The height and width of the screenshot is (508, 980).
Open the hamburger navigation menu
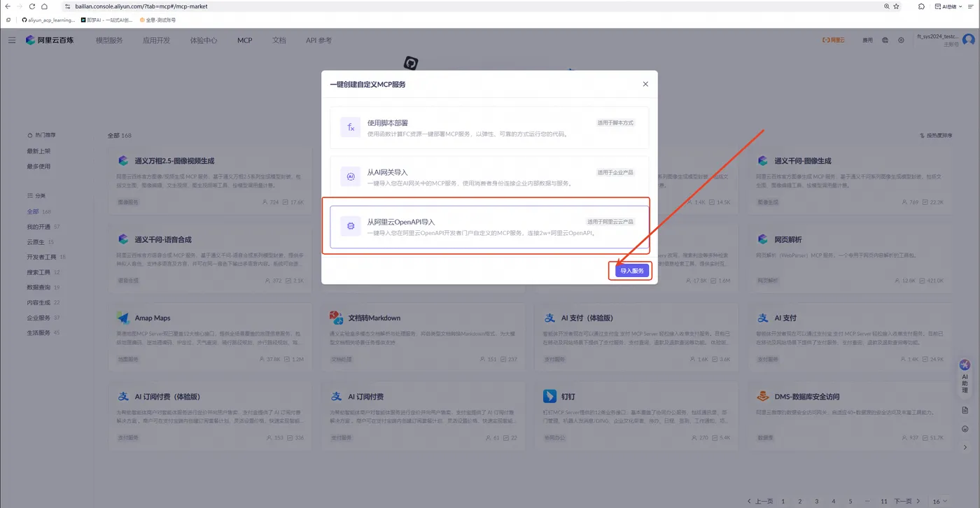click(x=12, y=41)
